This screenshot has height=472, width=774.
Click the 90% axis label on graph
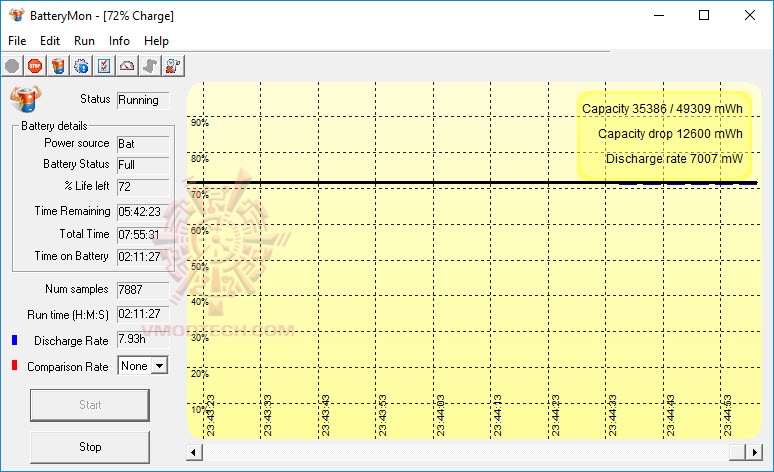pos(200,122)
